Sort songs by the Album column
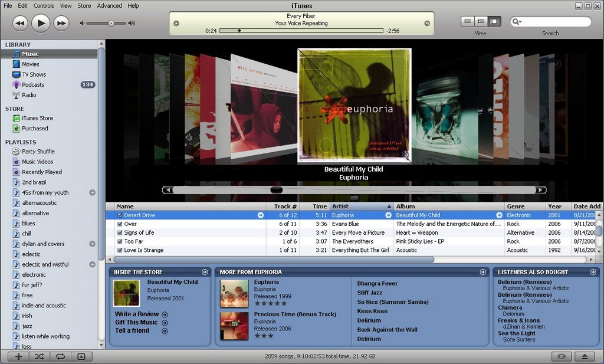Image resolution: width=604 pixels, height=364 pixels. tap(449, 206)
